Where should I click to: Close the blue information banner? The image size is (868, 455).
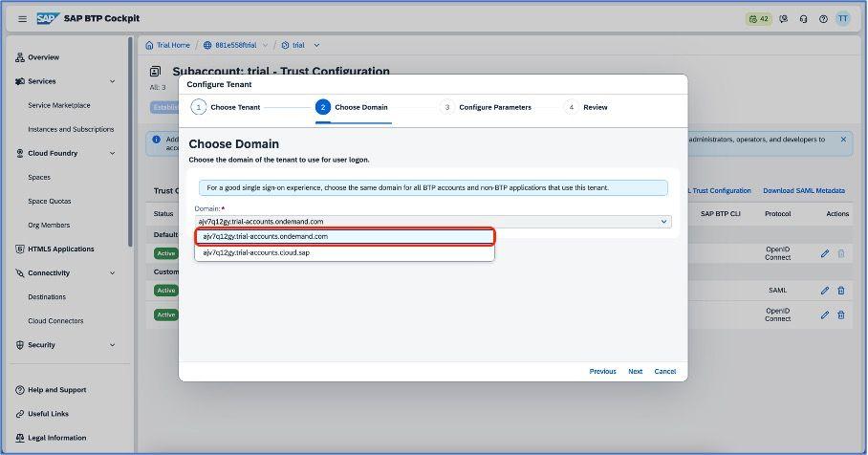pyautogui.click(x=843, y=140)
